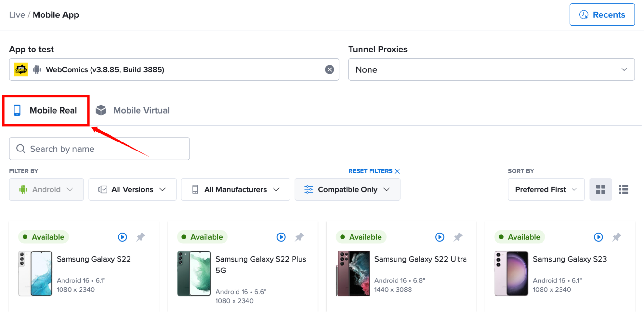Click the Samsung Galaxy S23 device name

pyautogui.click(x=570, y=259)
